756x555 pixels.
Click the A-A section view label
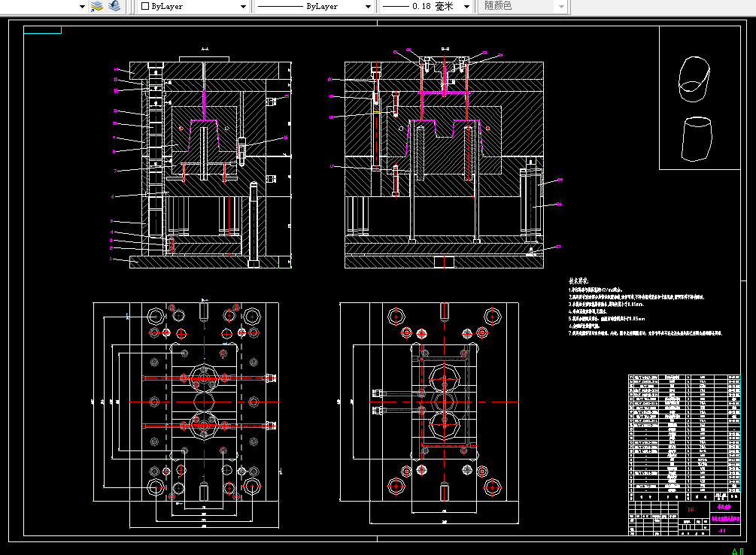coord(205,49)
